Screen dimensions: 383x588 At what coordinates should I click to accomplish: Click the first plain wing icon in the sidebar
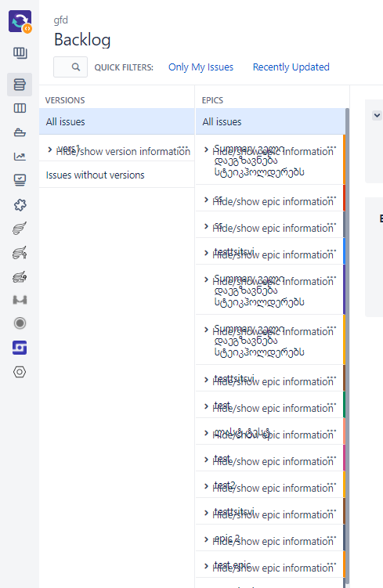(20, 228)
